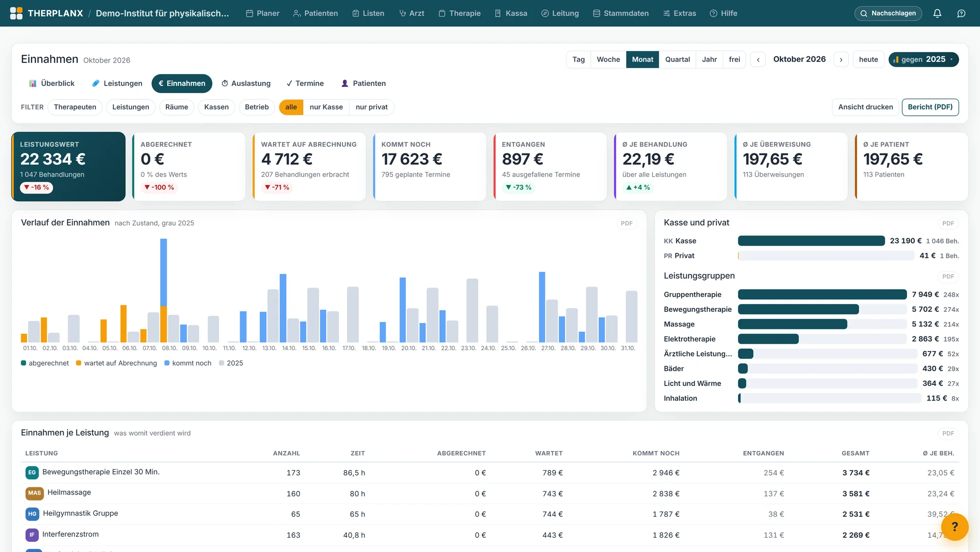This screenshot has height=552, width=980.
Task: Open the Planer calendar menu
Action: coord(263,13)
